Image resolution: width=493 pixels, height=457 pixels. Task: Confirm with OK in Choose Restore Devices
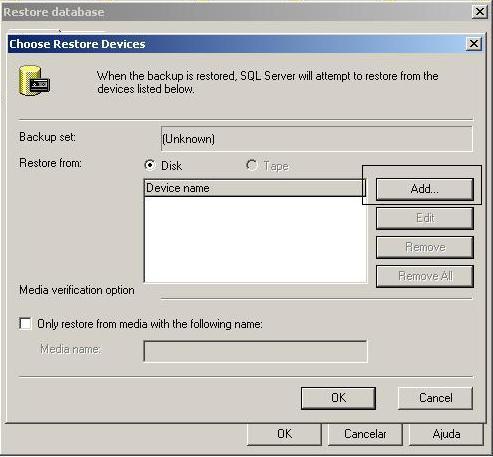click(x=338, y=398)
